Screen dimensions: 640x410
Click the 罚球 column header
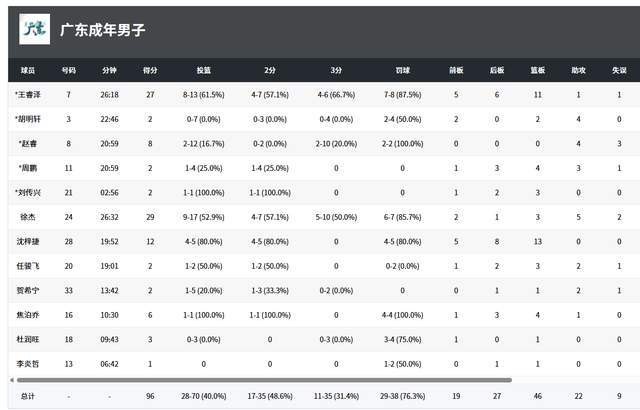(x=402, y=71)
